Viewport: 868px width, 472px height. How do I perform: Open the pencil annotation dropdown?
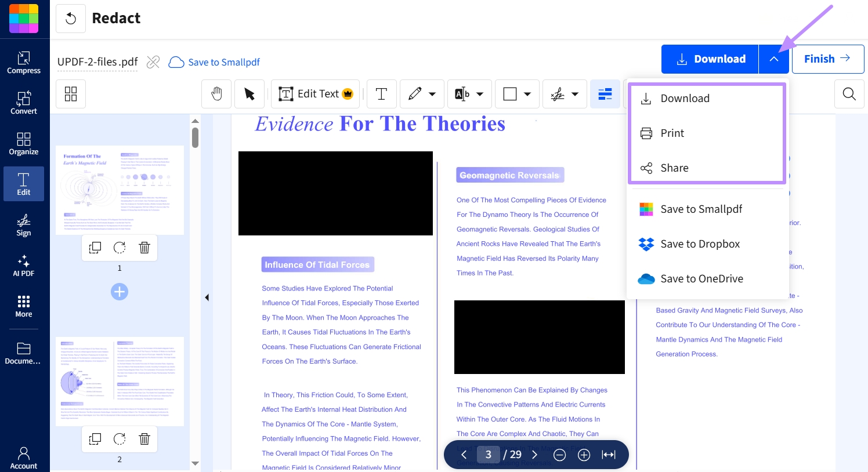point(433,93)
